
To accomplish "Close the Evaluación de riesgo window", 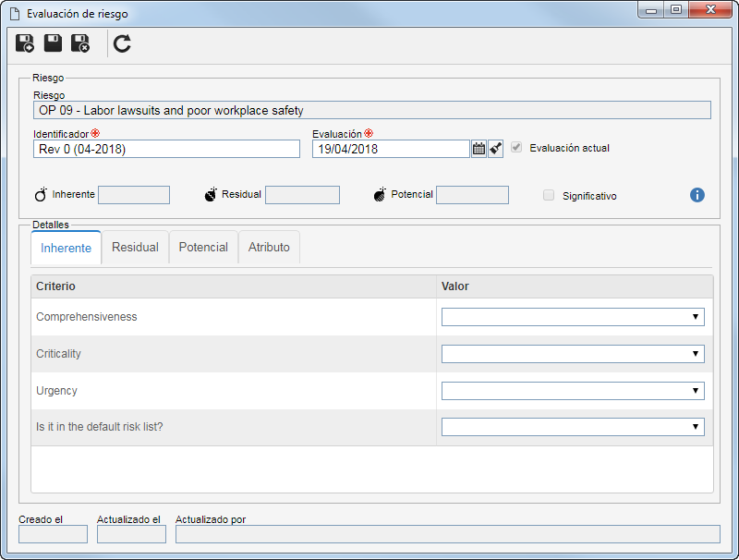I will pos(710,10).
